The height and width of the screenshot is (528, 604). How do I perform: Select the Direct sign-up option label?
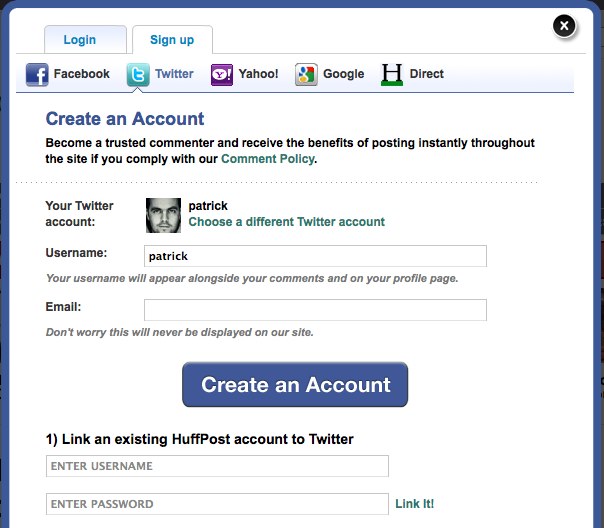tap(426, 74)
